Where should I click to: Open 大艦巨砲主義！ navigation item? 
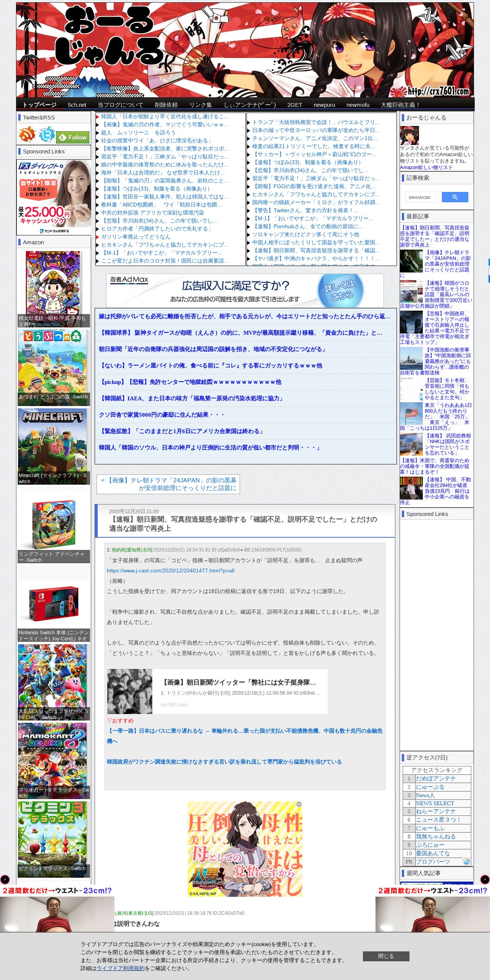(400, 105)
